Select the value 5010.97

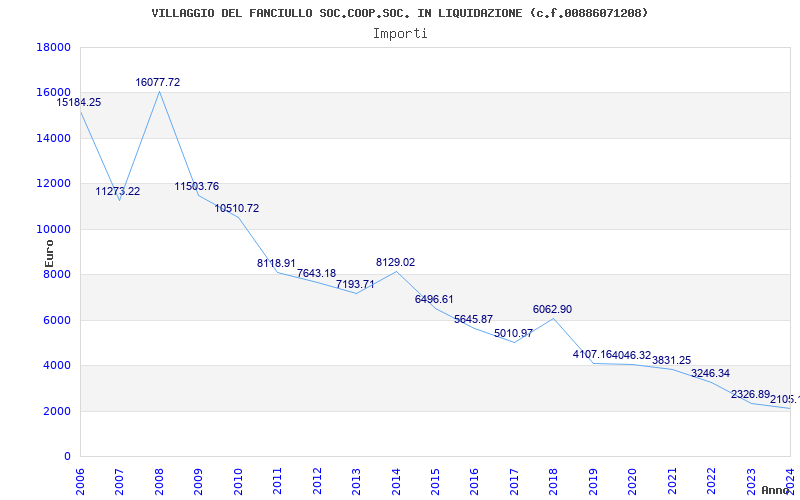coord(513,334)
